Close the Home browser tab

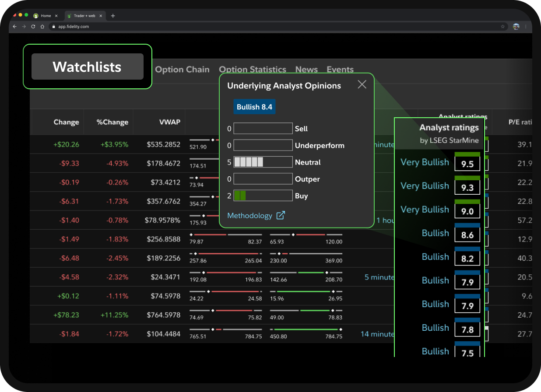click(x=56, y=16)
